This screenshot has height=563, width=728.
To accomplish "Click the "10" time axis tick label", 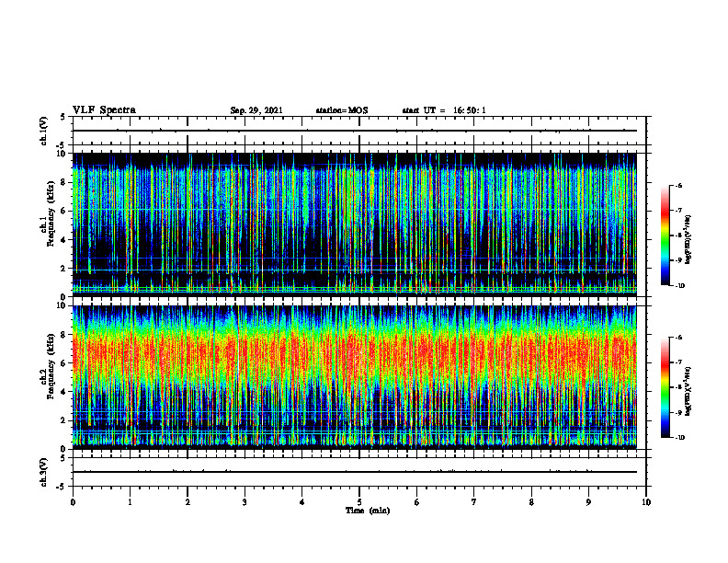I will [x=646, y=502].
